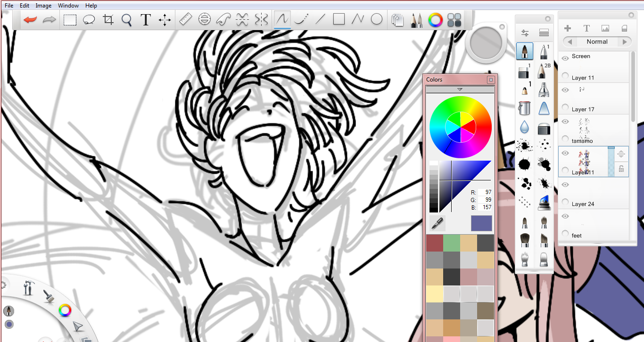This screenshot has width=644, height=342.
Task: Activate the Crop tool
Action: [x=108, y=20]
